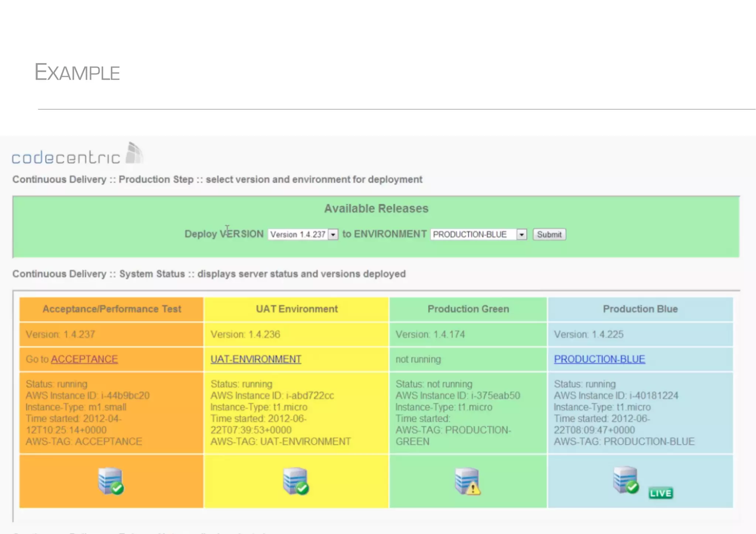Click the Version: 1.4.225 cell

(x=640, y=334)
